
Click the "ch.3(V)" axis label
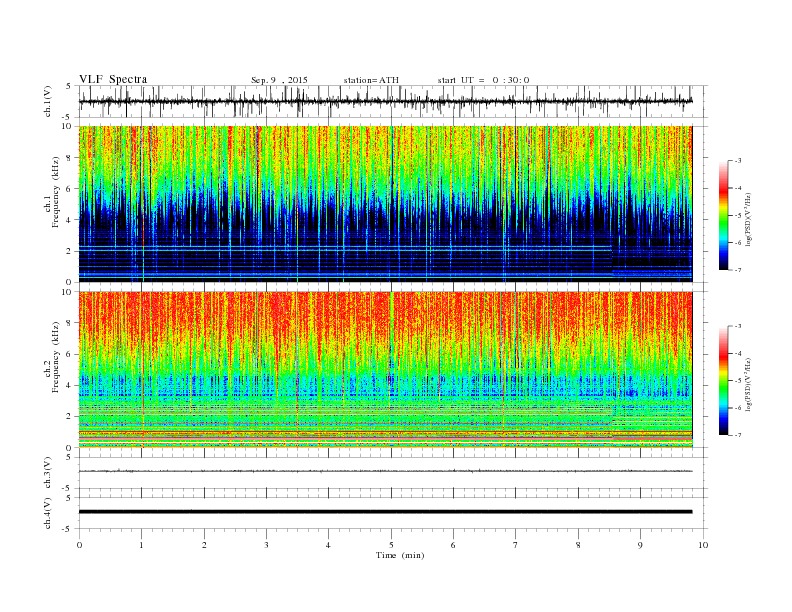click(48, 473)
